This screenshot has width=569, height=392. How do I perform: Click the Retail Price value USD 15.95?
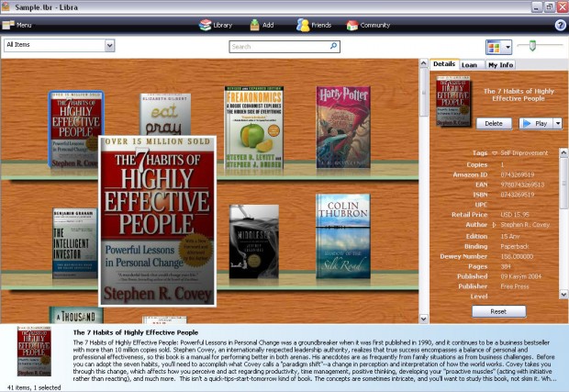click(x=515, y=215)
